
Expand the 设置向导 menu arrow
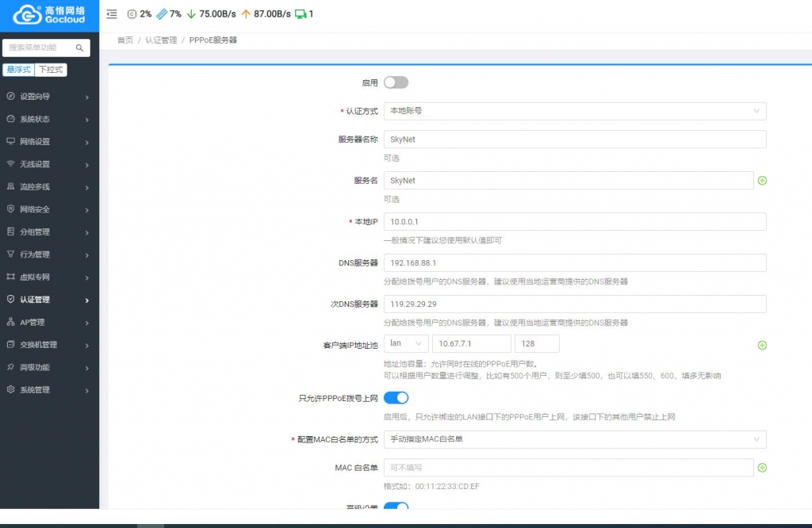[x=87, y=97]
